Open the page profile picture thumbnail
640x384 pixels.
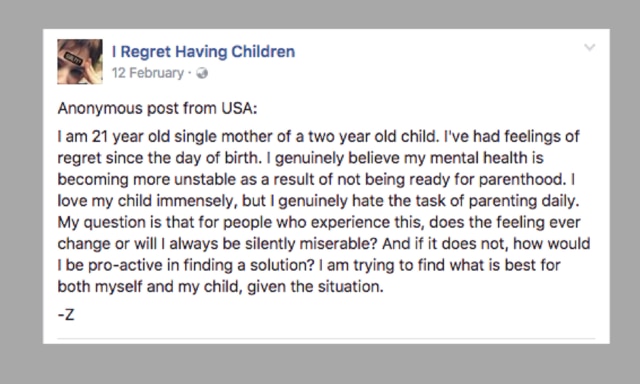click(80, 62)
